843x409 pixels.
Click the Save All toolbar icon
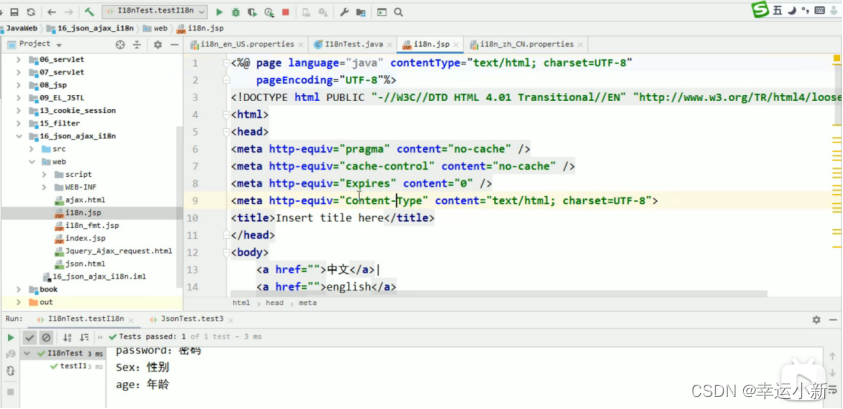coord(15,12)
